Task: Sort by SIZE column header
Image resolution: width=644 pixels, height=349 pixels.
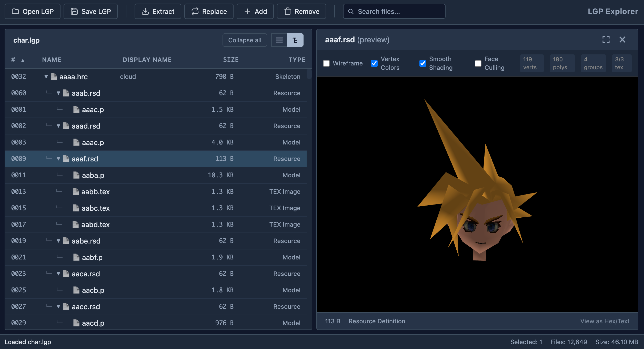Action: tap(231, 60)
